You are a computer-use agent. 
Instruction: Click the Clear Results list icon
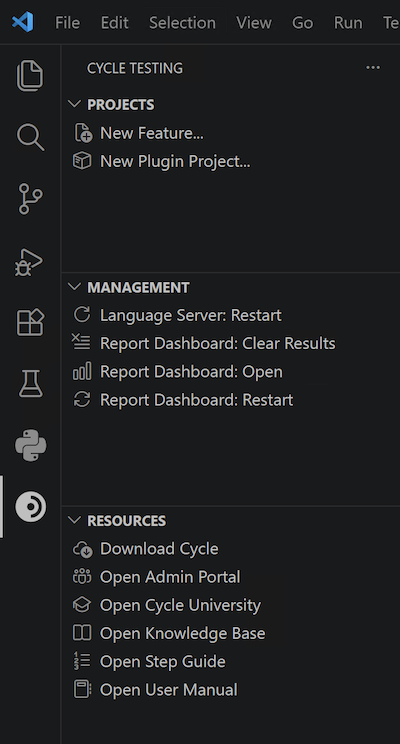[x=81, y=343]
